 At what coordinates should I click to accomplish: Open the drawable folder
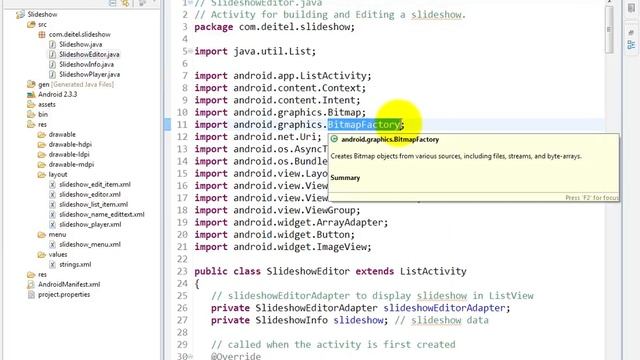coord(62,134)
